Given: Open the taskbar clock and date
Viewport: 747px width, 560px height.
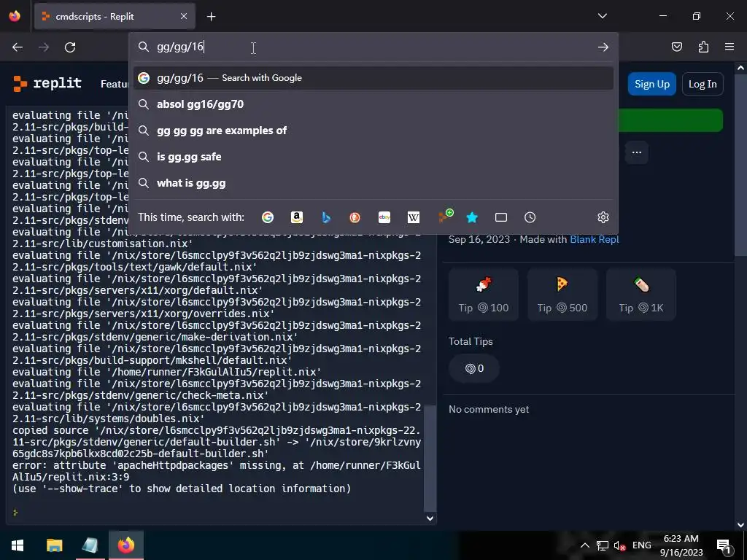Looking at the screenshot, I should tap(681, 545).
